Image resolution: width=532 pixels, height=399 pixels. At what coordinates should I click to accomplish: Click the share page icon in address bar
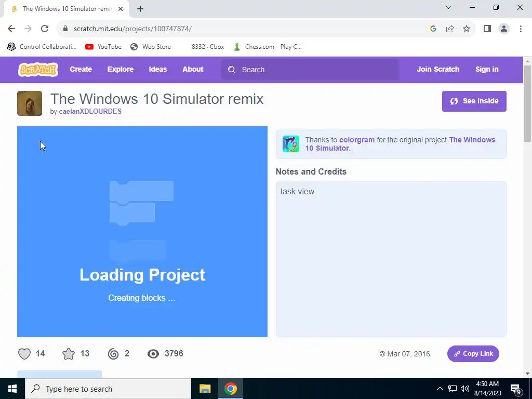point(450,29)
